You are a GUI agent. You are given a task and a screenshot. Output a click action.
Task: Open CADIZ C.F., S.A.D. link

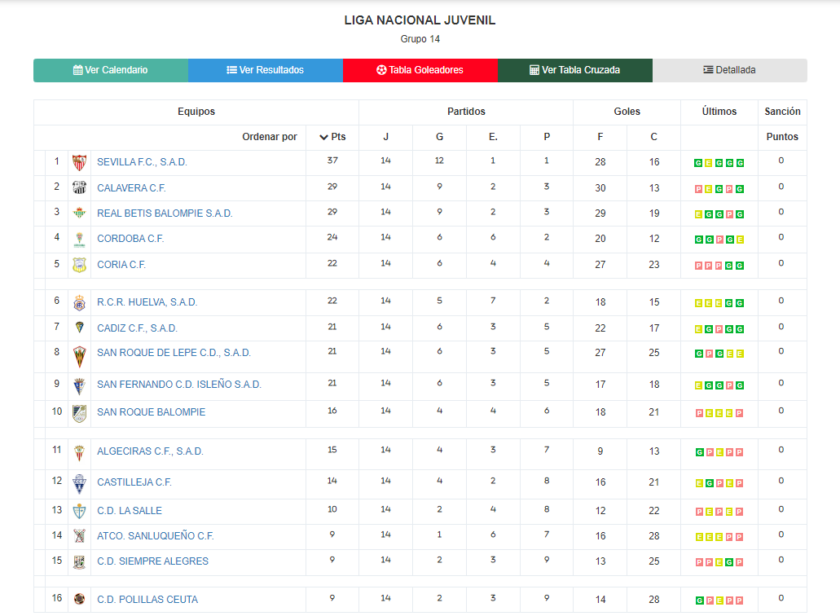[137, 328]
